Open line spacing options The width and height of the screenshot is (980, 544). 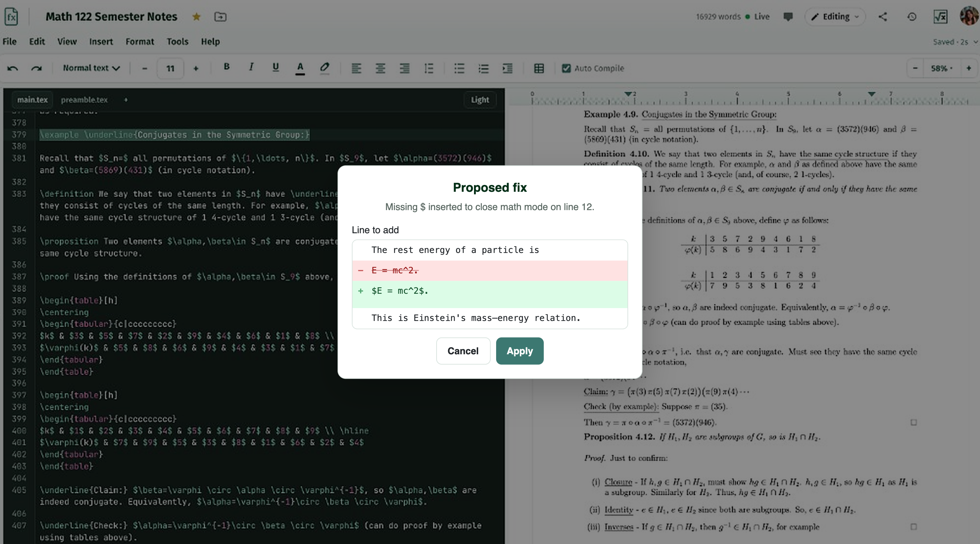(x=429, y=68)
